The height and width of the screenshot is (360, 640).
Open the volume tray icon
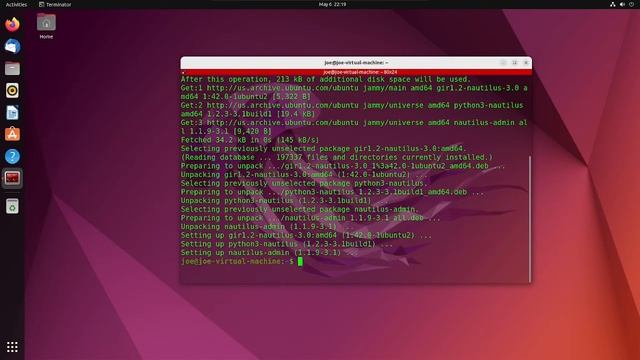coord(622,4)
